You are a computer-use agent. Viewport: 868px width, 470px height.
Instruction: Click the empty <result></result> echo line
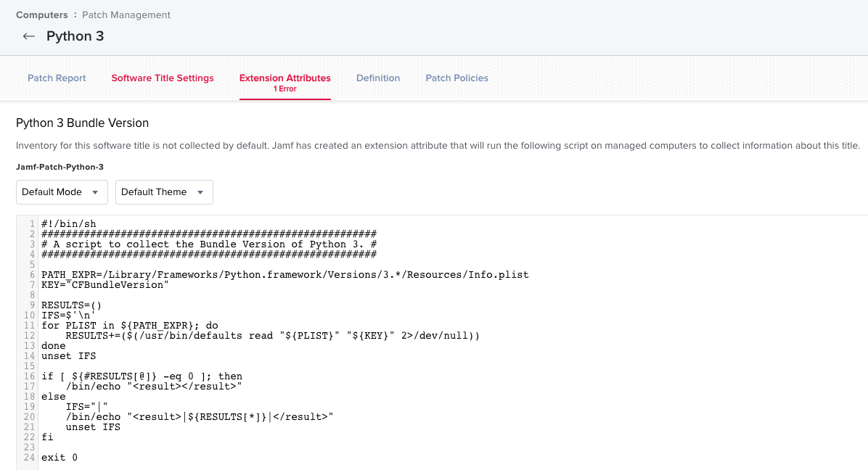(154, 387)
